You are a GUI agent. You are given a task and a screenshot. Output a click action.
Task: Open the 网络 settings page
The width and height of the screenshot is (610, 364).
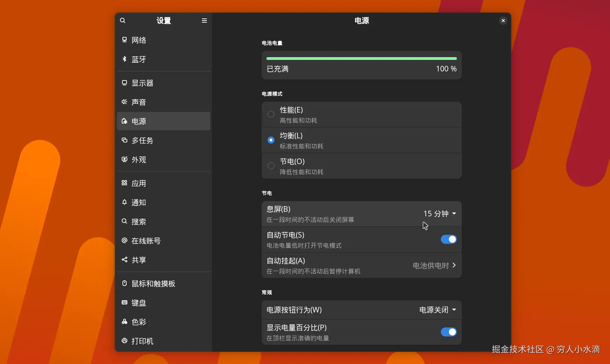click(164, 40)
